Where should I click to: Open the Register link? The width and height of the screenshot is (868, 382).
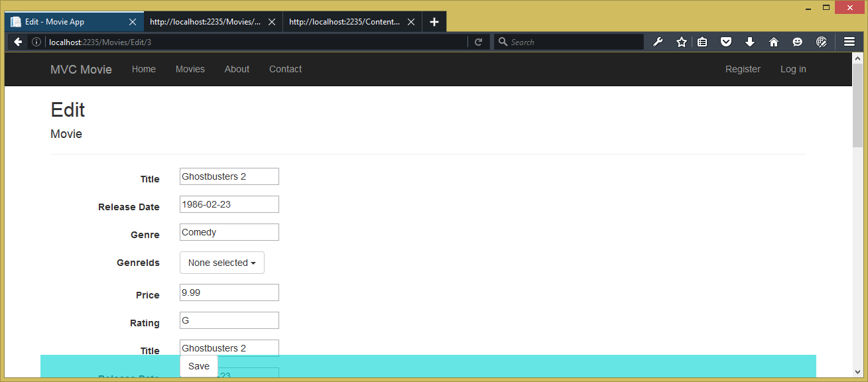(x=743, y=69)
